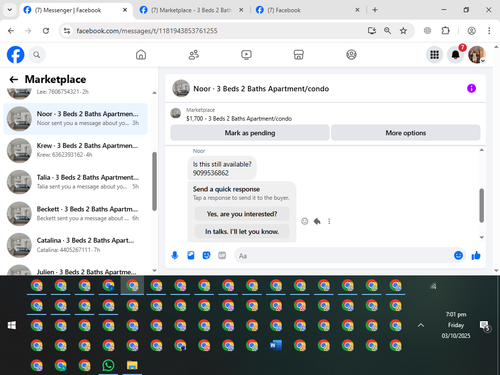Viewport: 500px width, 375px height.
Task: Focus the Aa message input field
Action: point(343,256)
